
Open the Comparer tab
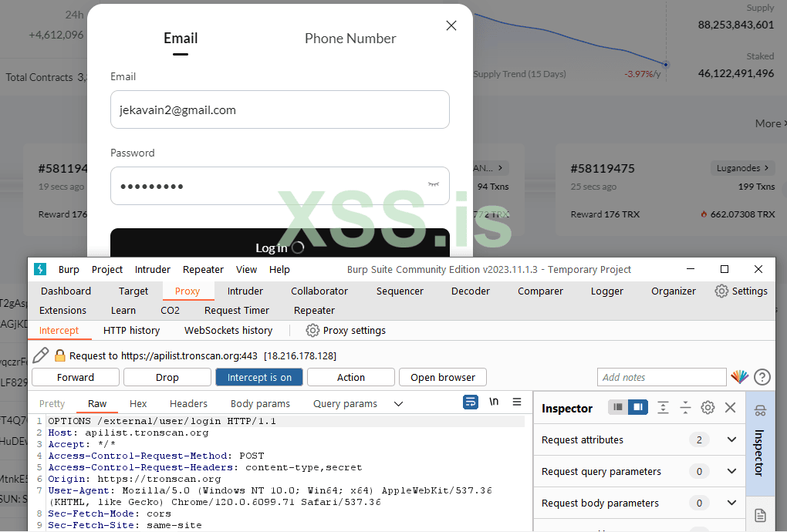[x=541, y=291]
